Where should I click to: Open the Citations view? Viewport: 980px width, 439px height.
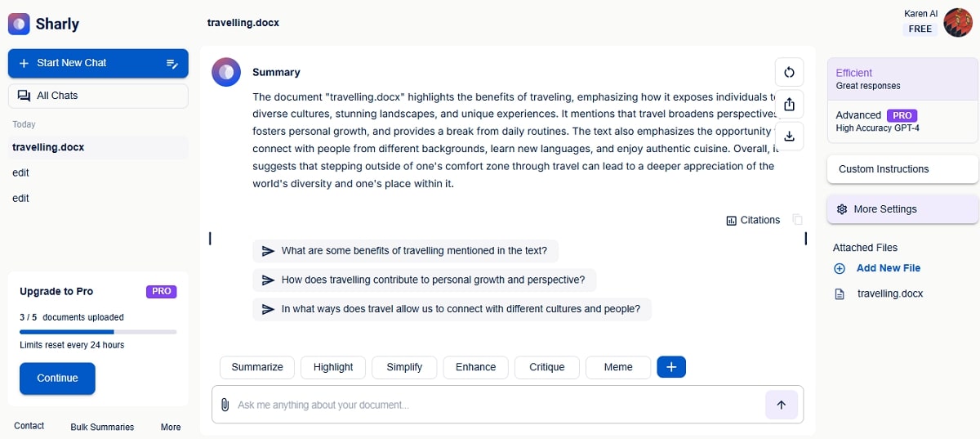pyautogui.click(x=753, y=220)
